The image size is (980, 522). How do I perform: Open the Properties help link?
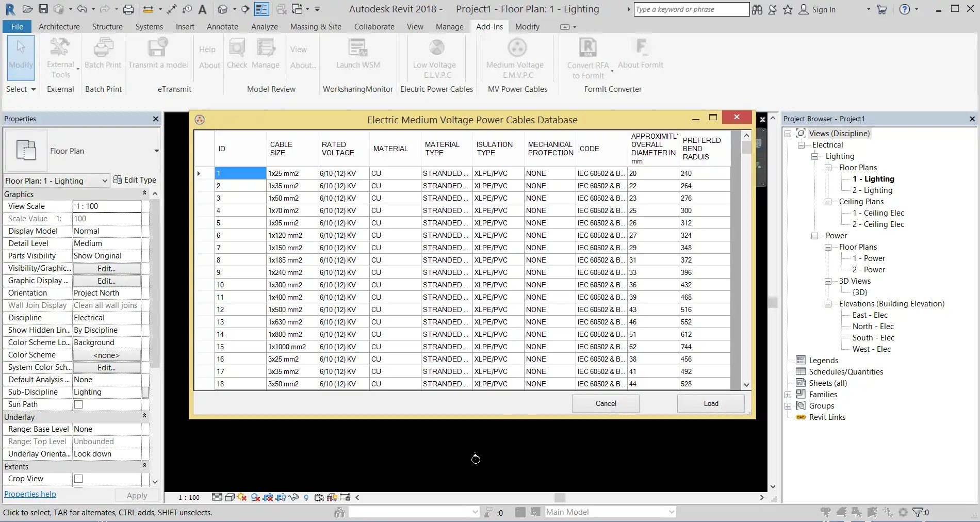click(x=30, y=494)
